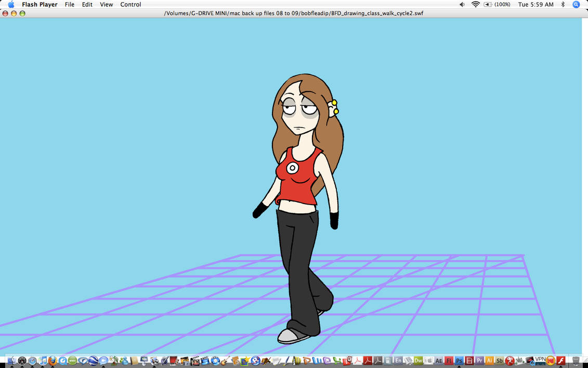
Task: Open the View menu
Action: [106, 4]
